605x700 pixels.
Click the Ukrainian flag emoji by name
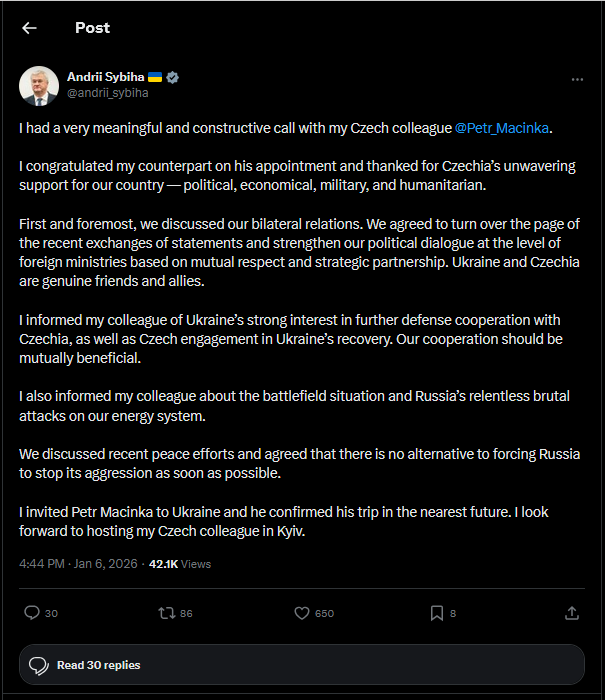pyautogui.click(x=155, y=77)
